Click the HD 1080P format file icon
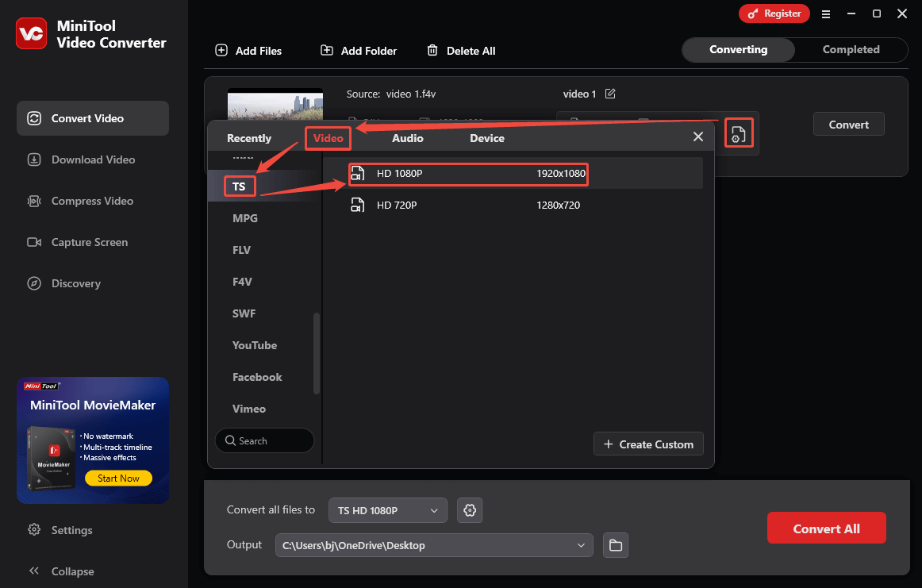The height and width of the screenshot is (588, 922). [x=358, y=174]
